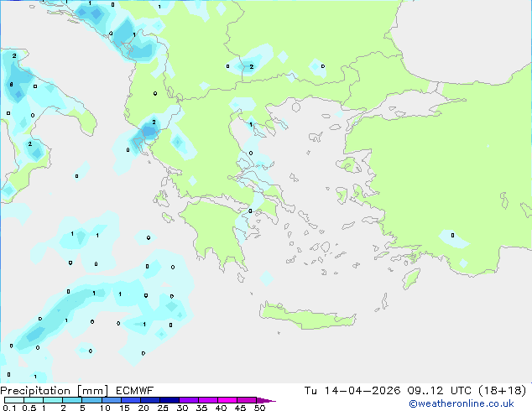Click the 0.1–0.5 mm lightest cyan legend swatch
This screenshot has width=532, height=411.
click(14, 400)
